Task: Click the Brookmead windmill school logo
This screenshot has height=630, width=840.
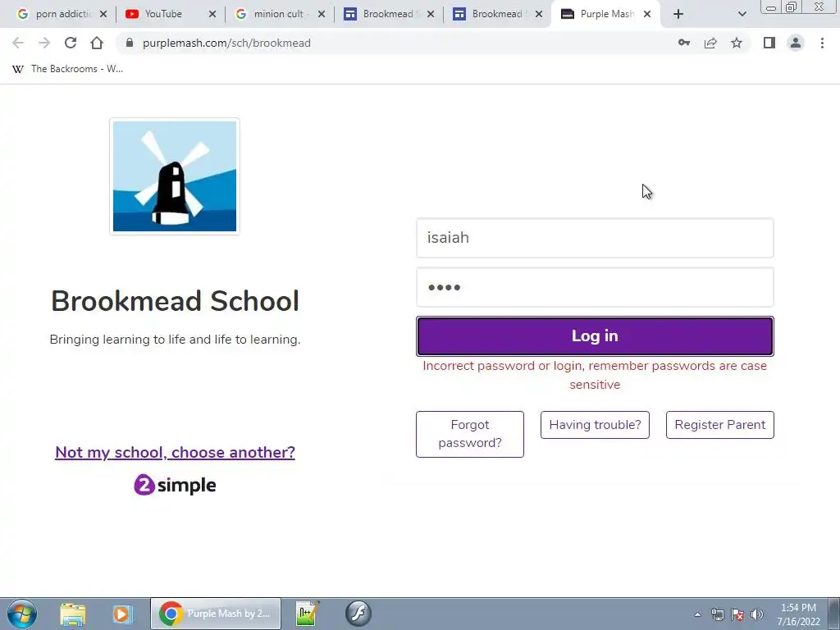Action: pyautogui.click(x=175, y=176)
